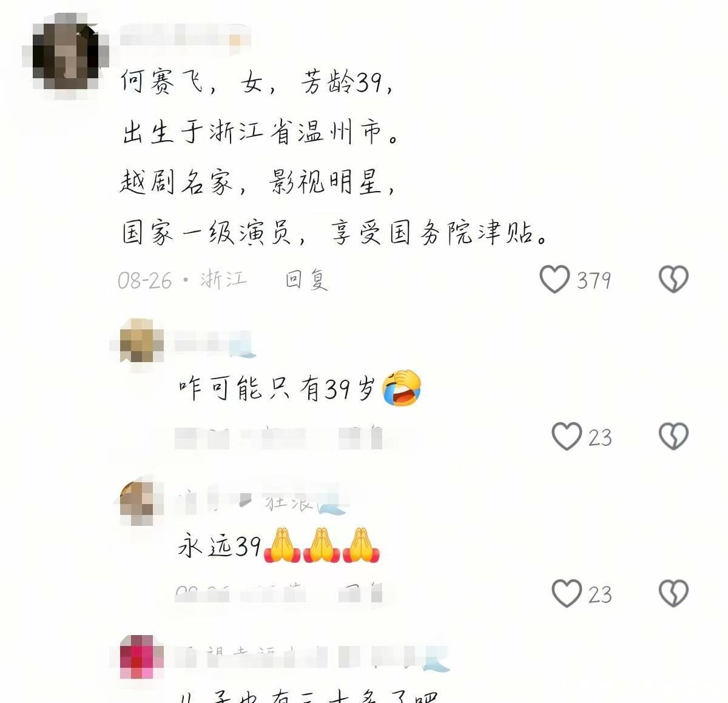Tap broken heart on 永远39 reply

pos(673,593)
